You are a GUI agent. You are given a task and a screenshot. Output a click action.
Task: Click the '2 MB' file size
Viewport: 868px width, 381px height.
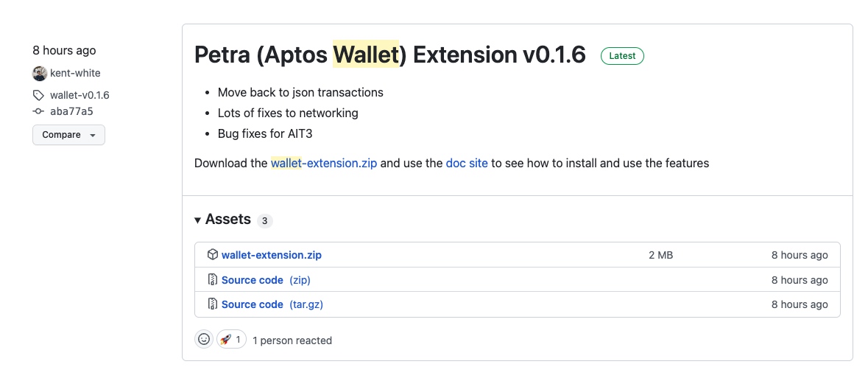pos(661,255)
